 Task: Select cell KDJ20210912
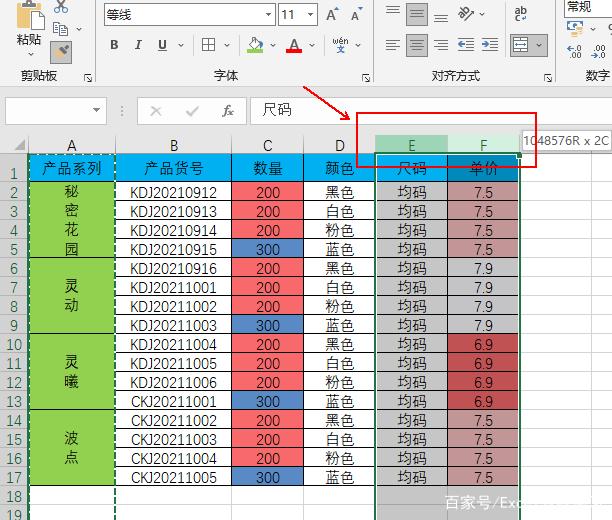point(173,192)
